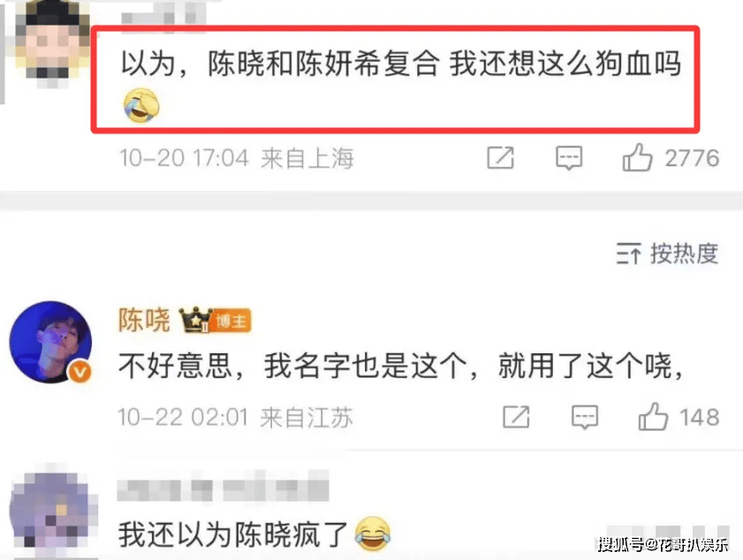Open the blurred top commenter avatar
Image resolution: width=743 pixels, height=560 pixels.
[x=51, y=44]
